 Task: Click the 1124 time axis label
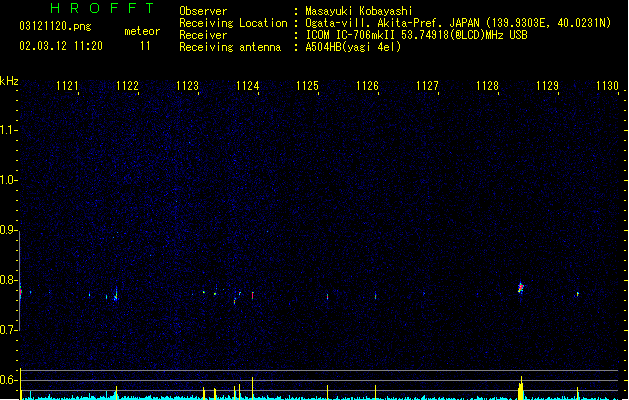click(x=248, y=86)
